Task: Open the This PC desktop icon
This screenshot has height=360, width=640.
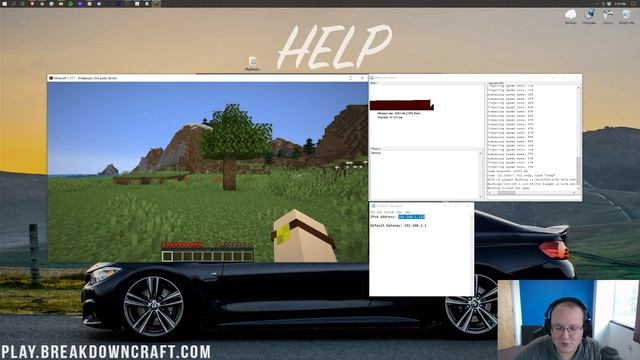Action: click(589, 16)
